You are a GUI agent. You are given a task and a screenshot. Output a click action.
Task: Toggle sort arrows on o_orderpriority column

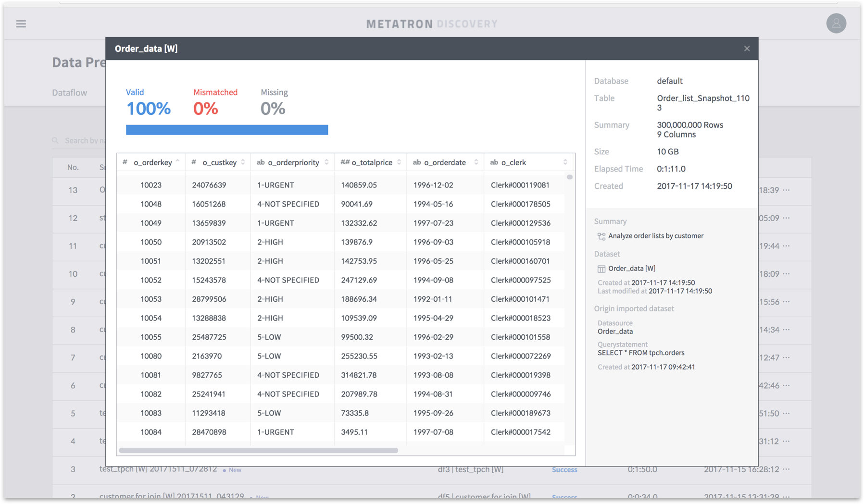coord(326,162)
